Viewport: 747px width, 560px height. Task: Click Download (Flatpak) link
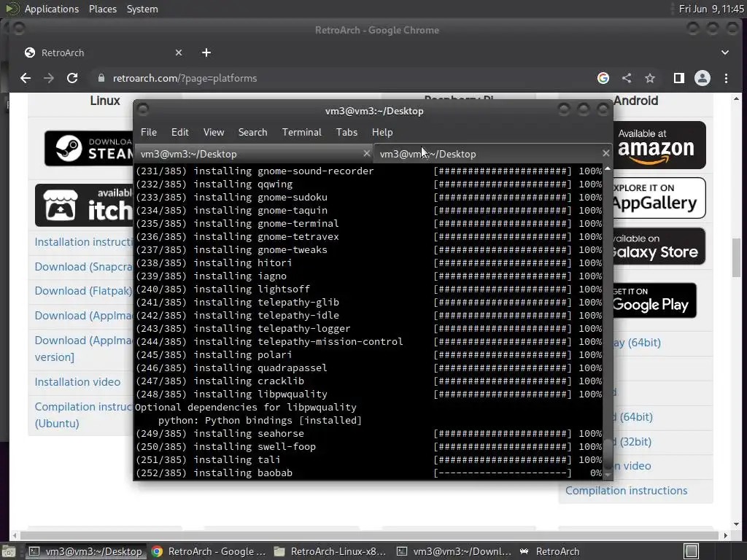click(84, 291)
